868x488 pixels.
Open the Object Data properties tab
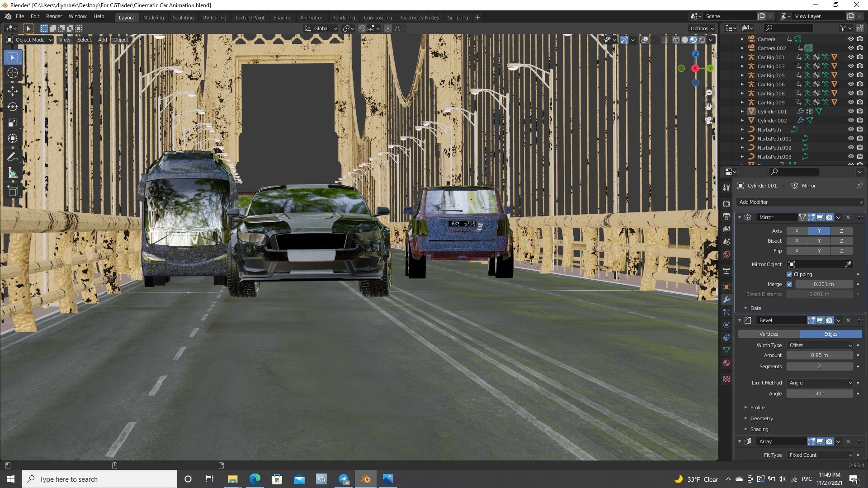coord(726,350)
